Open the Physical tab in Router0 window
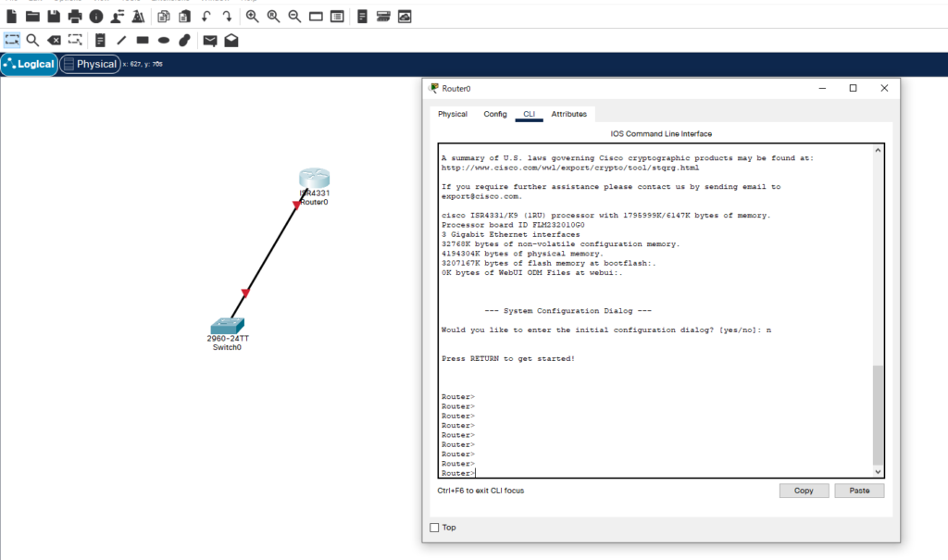948x560 pixels. pos(452,114)
